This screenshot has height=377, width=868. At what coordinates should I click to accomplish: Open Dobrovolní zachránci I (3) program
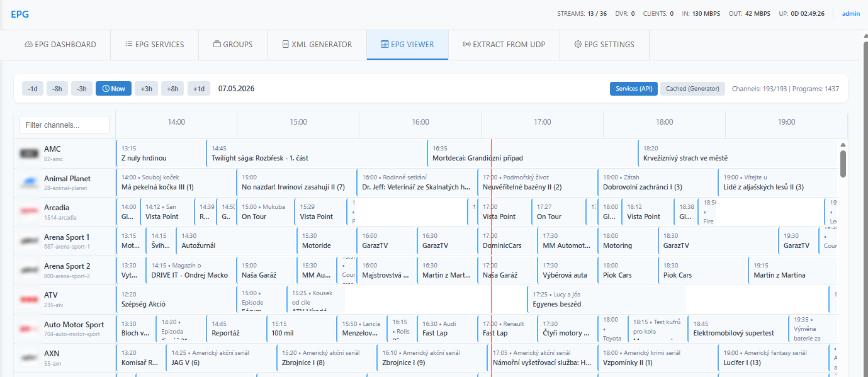pos(657,183)
